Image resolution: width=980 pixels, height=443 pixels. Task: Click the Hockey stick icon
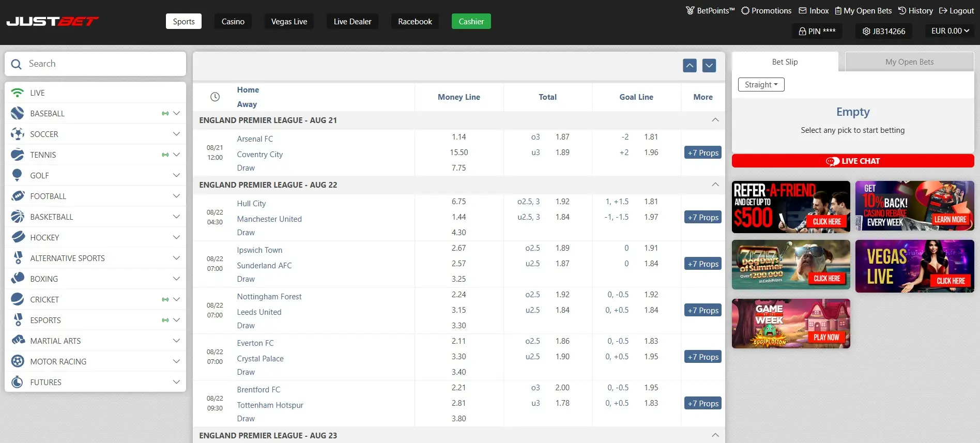click(x=17, y=237)
